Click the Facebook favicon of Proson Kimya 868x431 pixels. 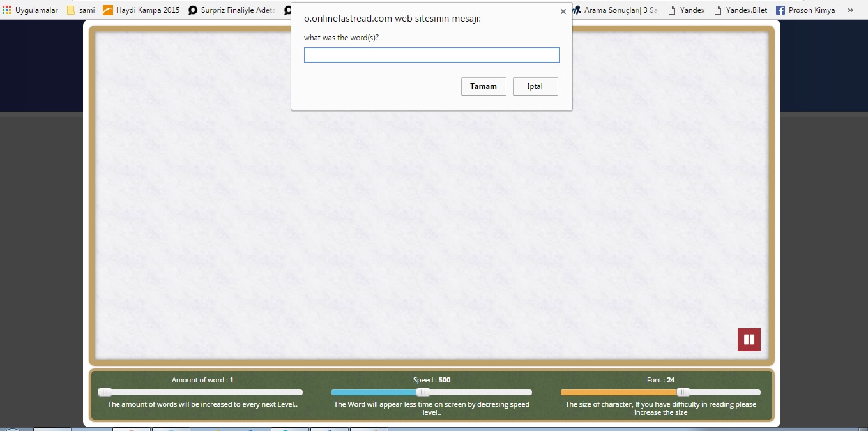(x=780, y=10)
